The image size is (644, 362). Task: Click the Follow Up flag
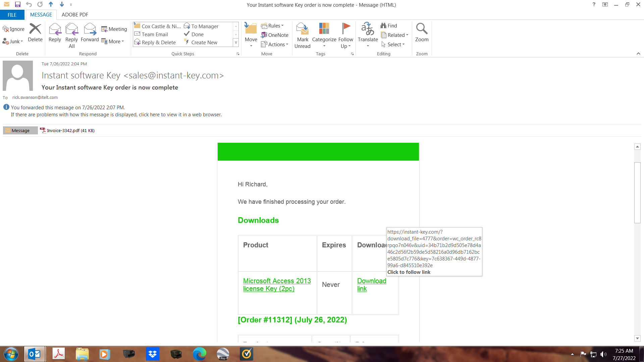(346, 29)
